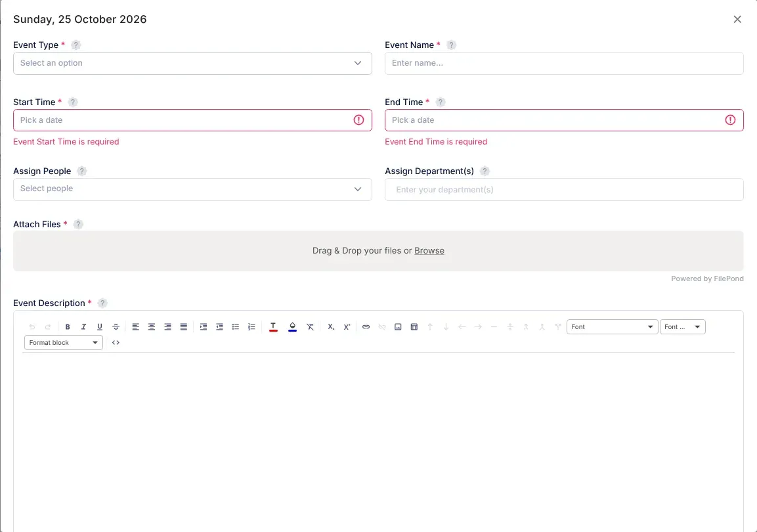Click the 'Event End Time is required' message
The image size is (757, 532).
pos(436,141)
